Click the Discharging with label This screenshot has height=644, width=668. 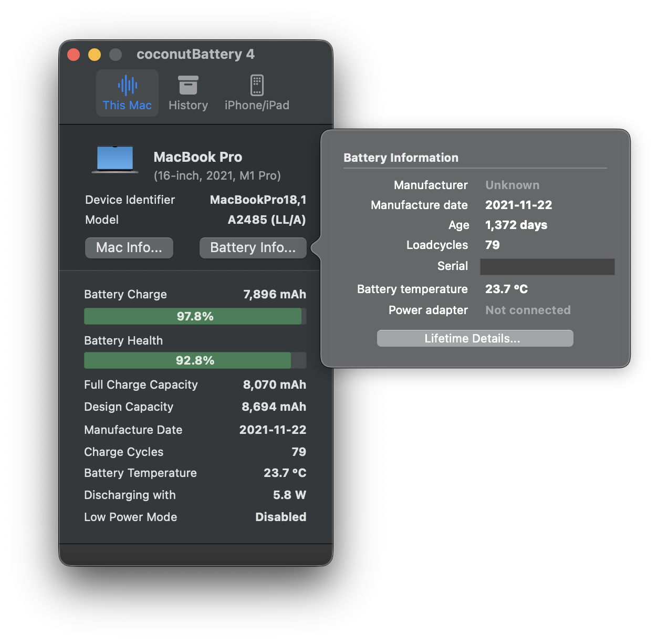[130, 495]
